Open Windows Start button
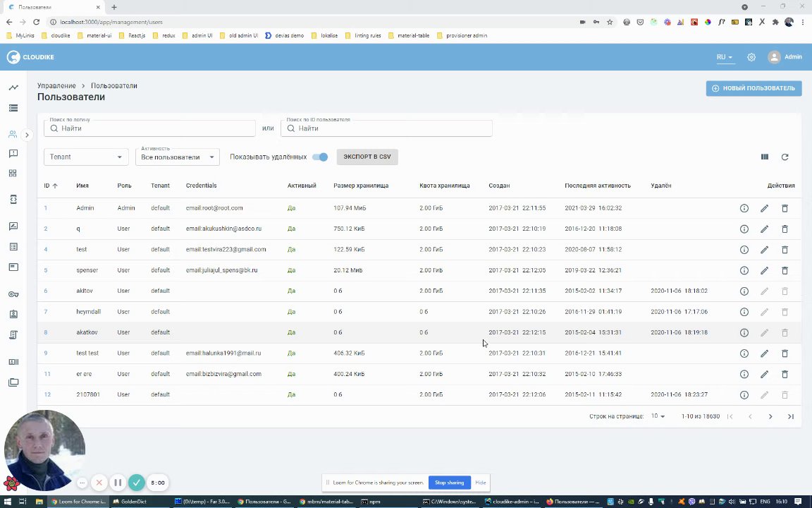The width and height of the screenshot is (812, 508). point(7,501)
